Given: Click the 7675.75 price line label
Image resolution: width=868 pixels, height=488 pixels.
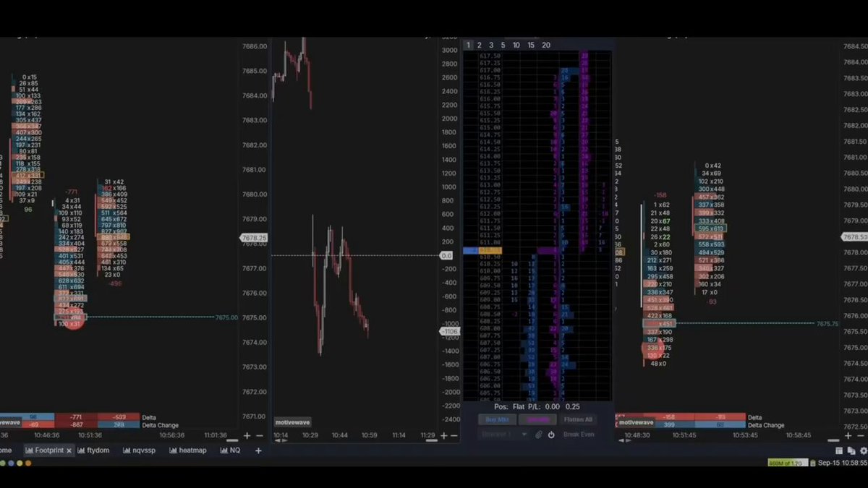Looking at the screenshot, I should pos(827,324).
